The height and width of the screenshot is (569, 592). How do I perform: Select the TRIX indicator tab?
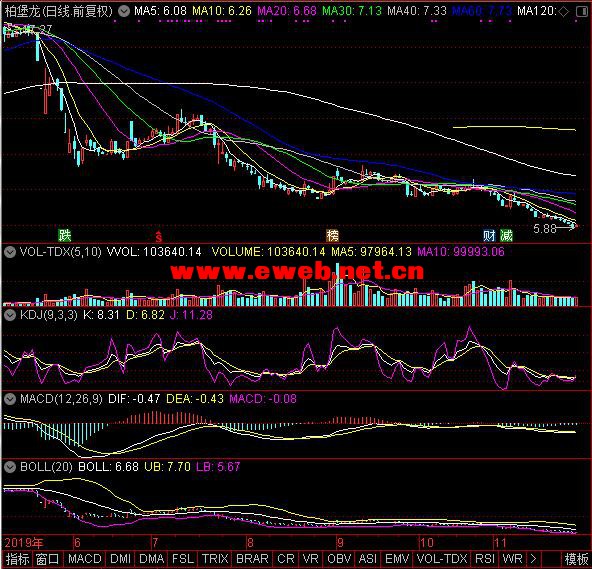click(215, 559)
